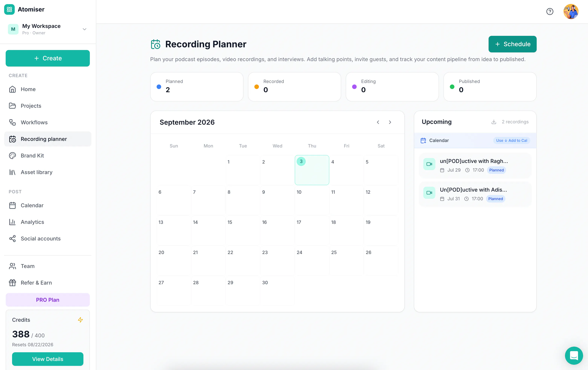Select September 10 calendar cell
Viewport: 588px width, 370px height.
[x=312, y=200]
